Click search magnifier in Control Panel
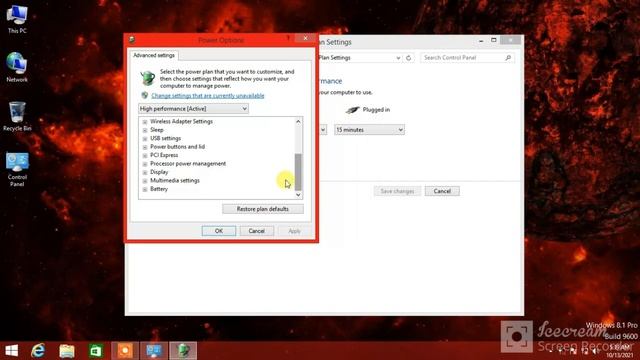 tap(508, 58)
